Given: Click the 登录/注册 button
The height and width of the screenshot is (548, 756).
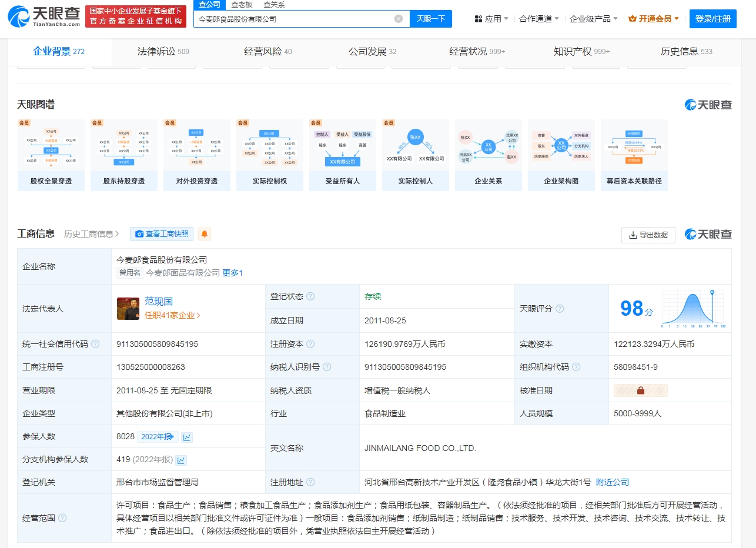Looking at the screenshot, I should [713, 19].
